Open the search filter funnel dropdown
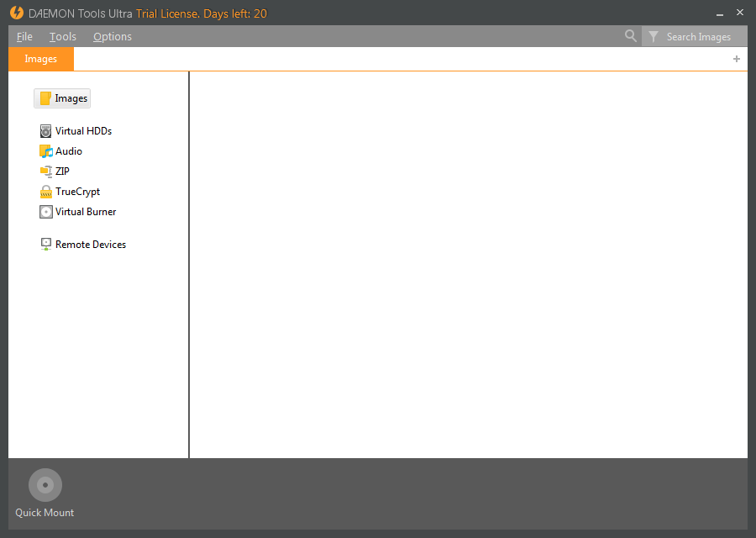Viewport: 756px width, 538px height. tap(654, 36)
